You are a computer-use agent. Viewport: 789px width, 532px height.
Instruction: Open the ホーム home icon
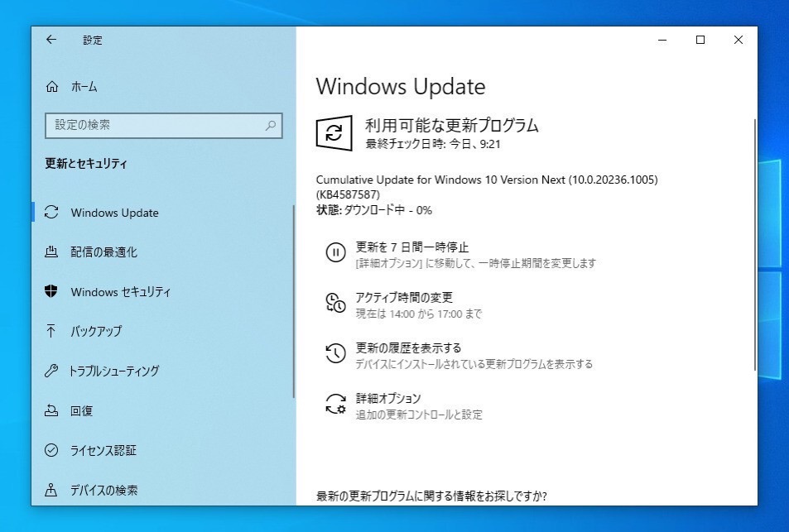point(52,87)
